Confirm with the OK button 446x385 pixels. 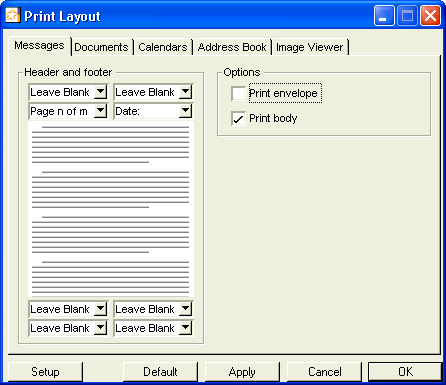coord(405,372)
